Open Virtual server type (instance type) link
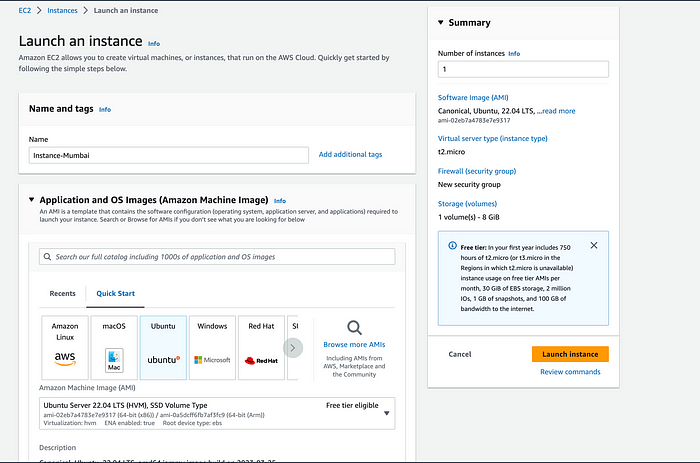The width and height of the screenshot is (700, 463). click(x=492, y=138)
